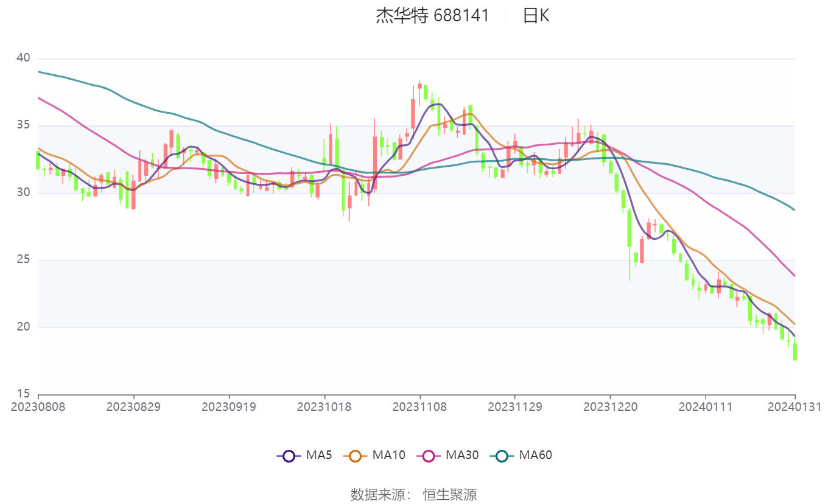Image resolution: width=828 pixels, height=504 pixels.
Task: Select the 20230829 x-axis date label
Action: 133,407
